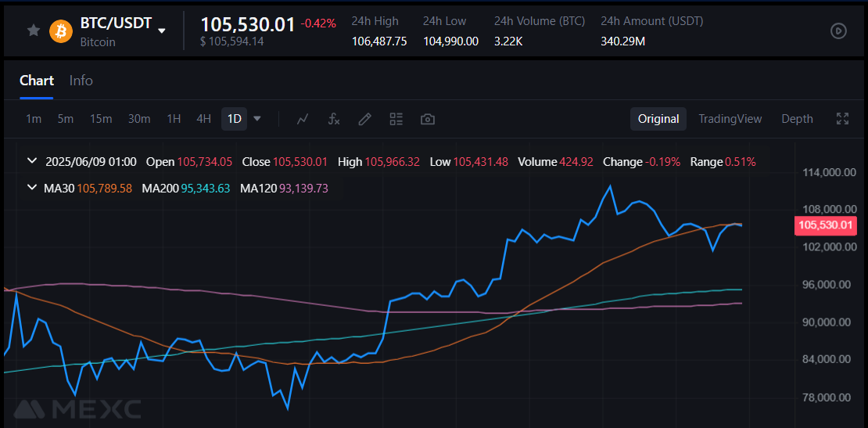Select the pencil drawing tool
The width and height of the screenshot is (868, 428).
(x=364, y=119)
